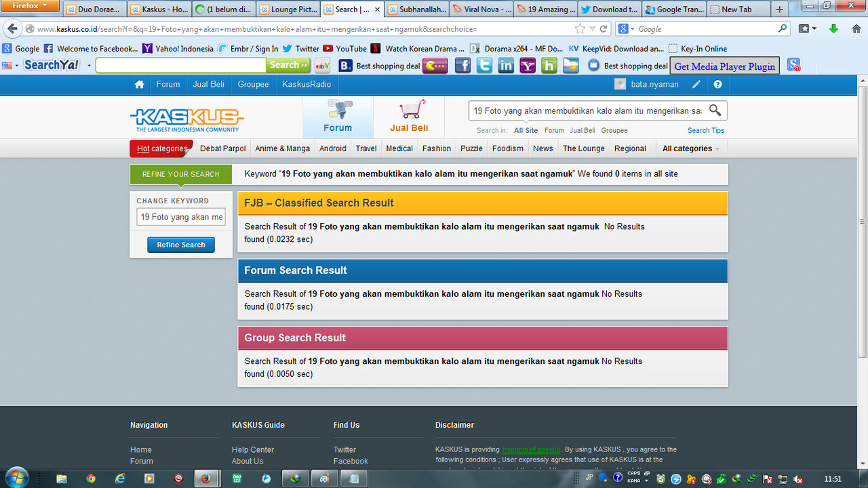Expand the All categories dropdown
The height and width of the screenshot is (488, 868).
[x=690, y=148]
